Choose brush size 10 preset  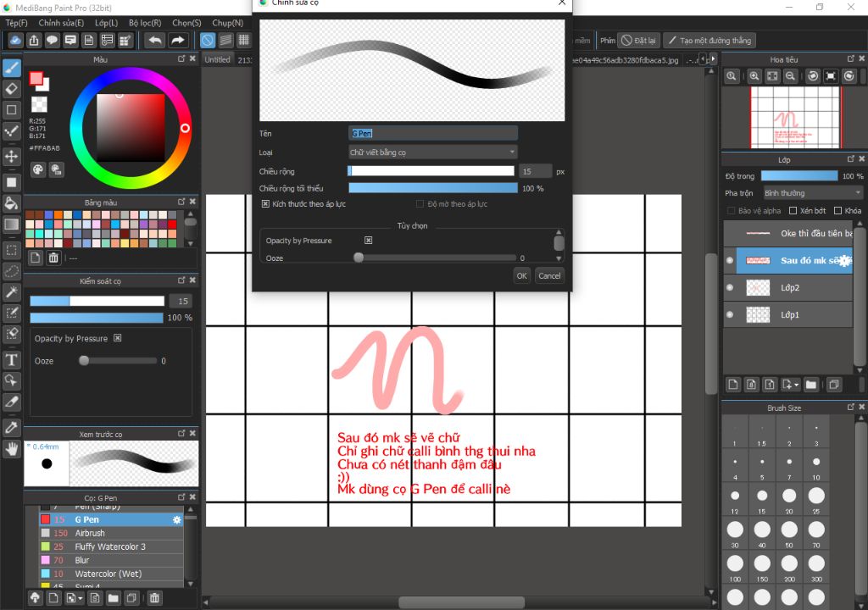point(816,467)
